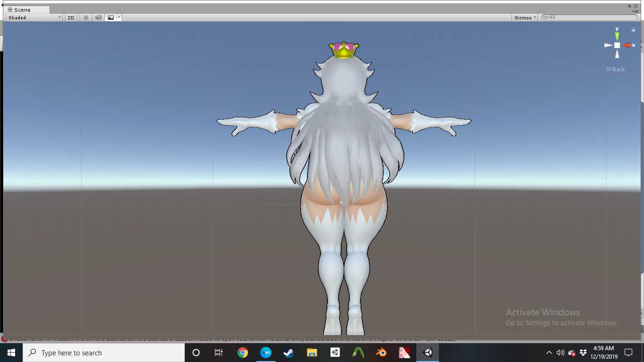Toggle skybox and effects image button
Viewport: 644px width, 362px height.
click(x=111, y=17)
